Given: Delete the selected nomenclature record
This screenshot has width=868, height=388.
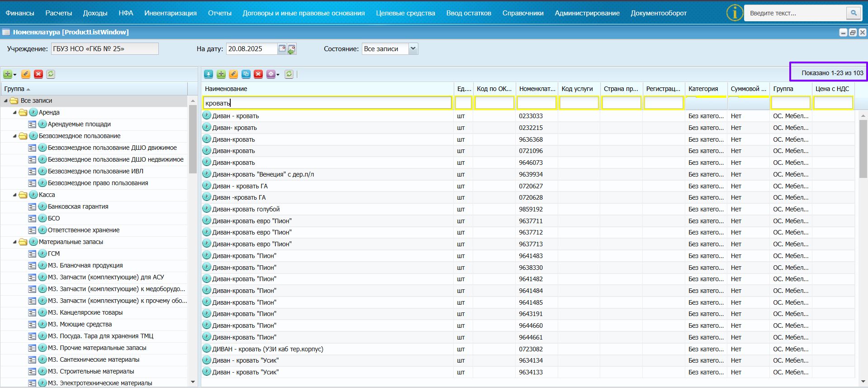Looking at the screenshot, I should (x=258, y=74).
